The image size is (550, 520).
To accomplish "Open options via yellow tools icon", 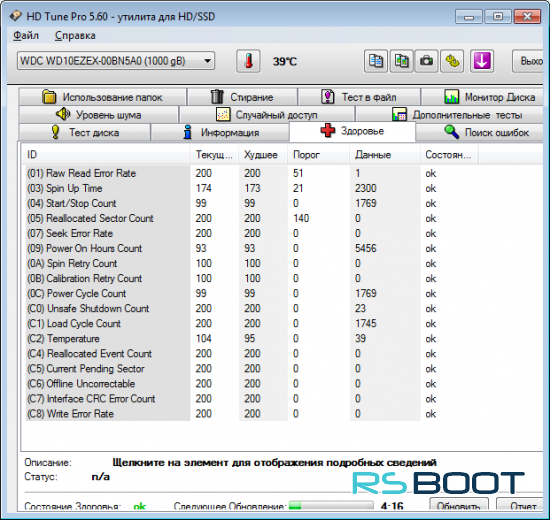I will pyautogui.click(x=452, y=61).
